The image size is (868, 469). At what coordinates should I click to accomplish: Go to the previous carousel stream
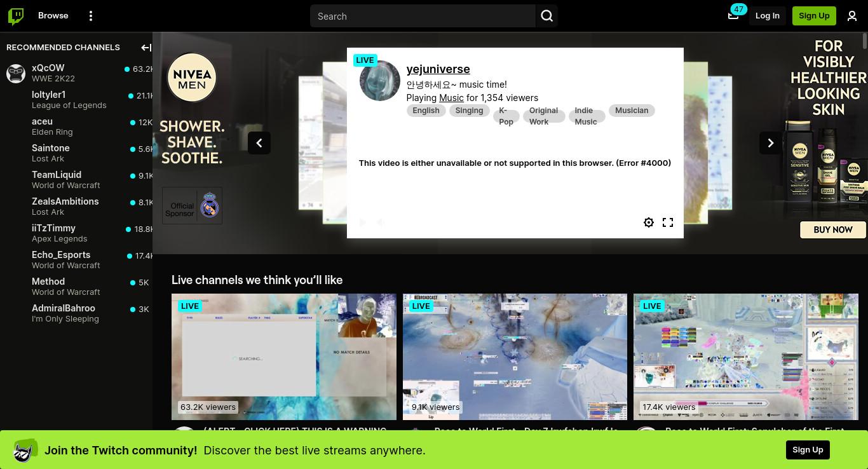click(x=259, y=143)
